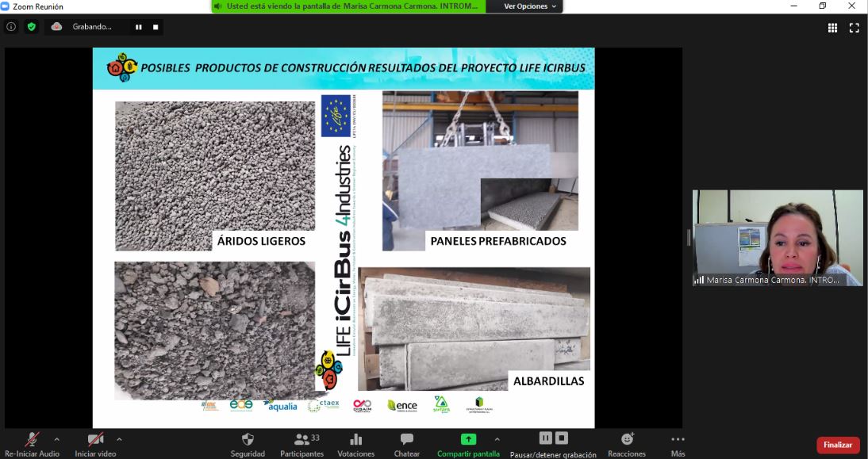Click the green encryption shield icon
Viewport: 868px width, 459px height.
[x=31, y=26]
